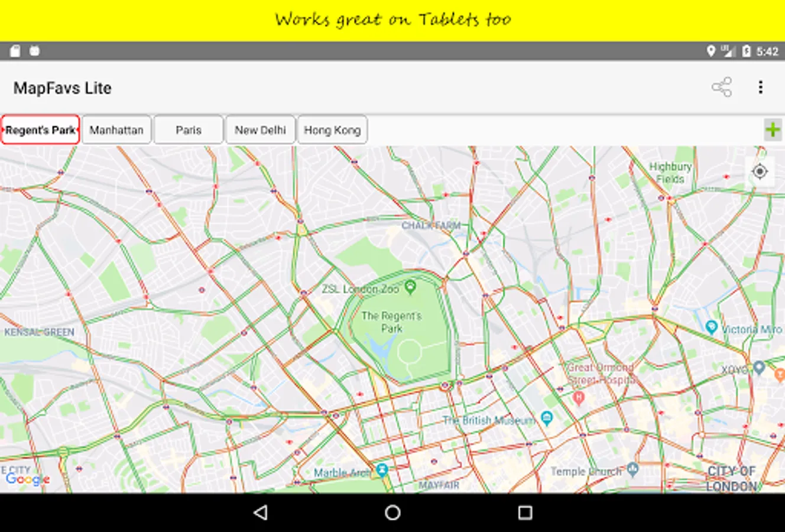Tap the Highbury Fields map label

point(670,173)
